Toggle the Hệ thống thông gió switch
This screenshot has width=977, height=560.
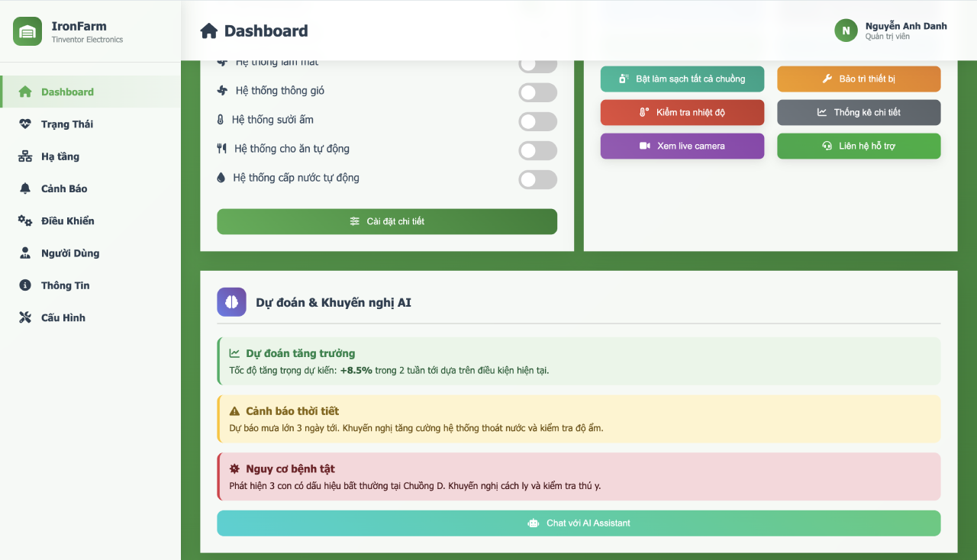(537, 92)
